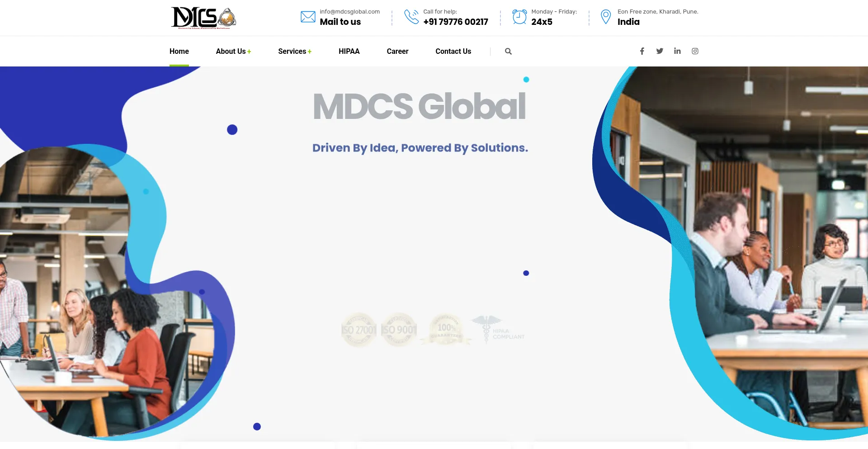Click the ISO 27001 certification badge

[359, 330]
